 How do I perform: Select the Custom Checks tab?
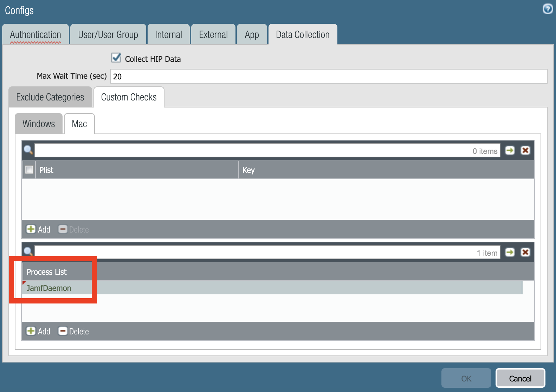pyautogui.click(x=129, y=97)
